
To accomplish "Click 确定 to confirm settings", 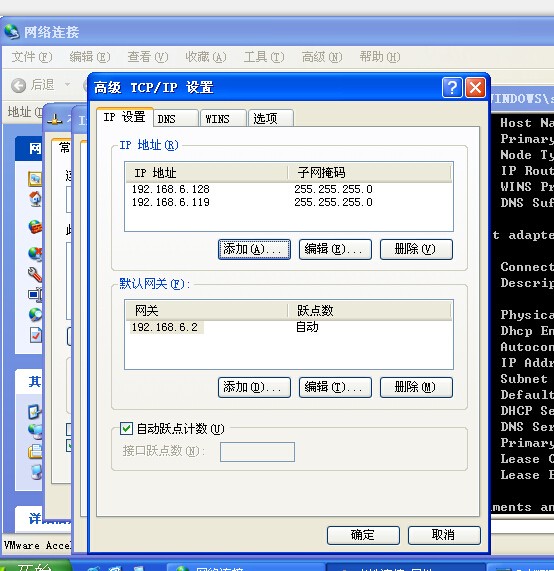I will click(363, 535).
